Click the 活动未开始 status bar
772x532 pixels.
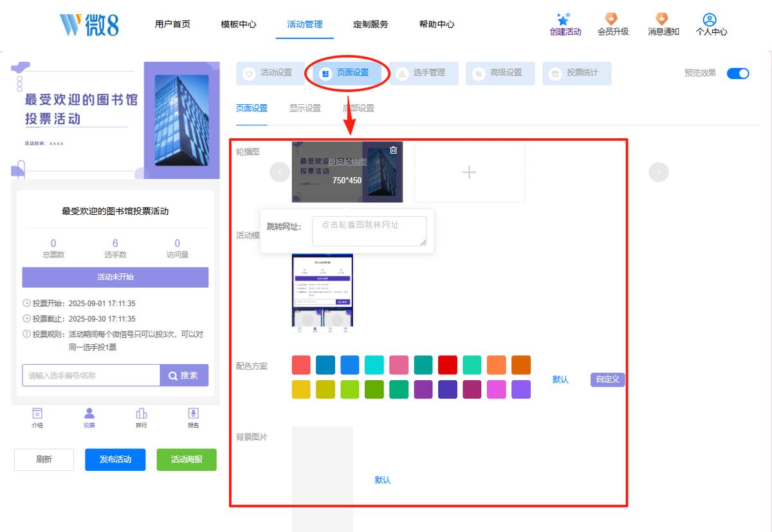coord(115,277)
